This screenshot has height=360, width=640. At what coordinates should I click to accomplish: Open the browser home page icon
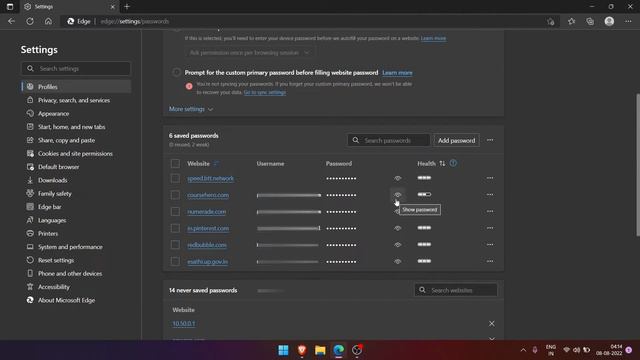[x=48, y=21]
